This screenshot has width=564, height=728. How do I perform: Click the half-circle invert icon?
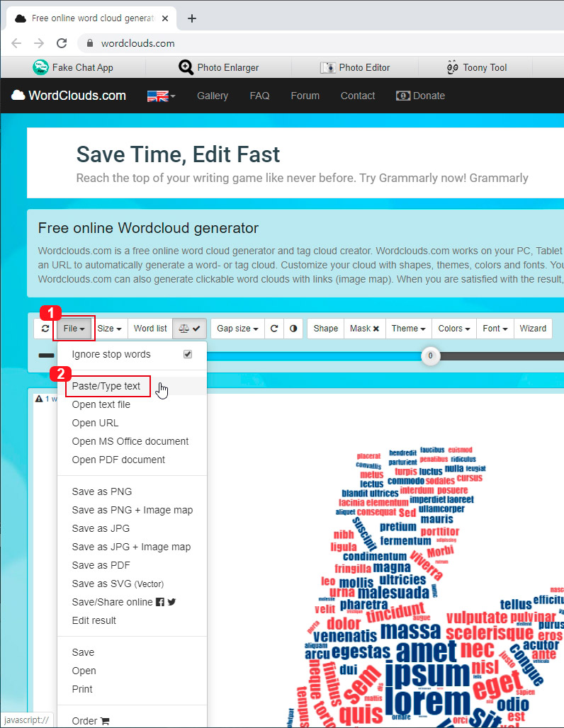tap(293, 329)
